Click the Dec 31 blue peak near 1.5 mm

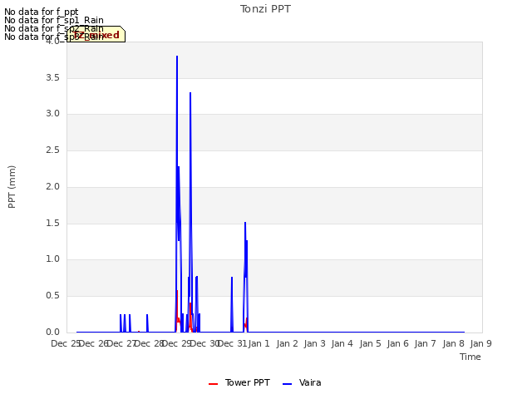(x=245, y=223)
